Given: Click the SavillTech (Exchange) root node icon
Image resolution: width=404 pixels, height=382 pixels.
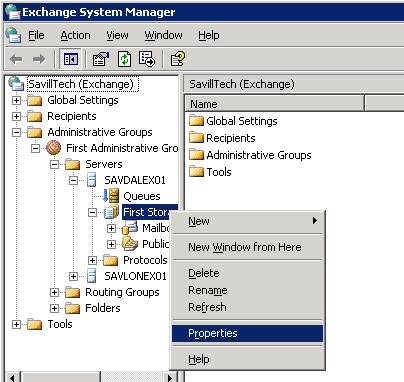Looking at the screenshot, I should 16,84.
